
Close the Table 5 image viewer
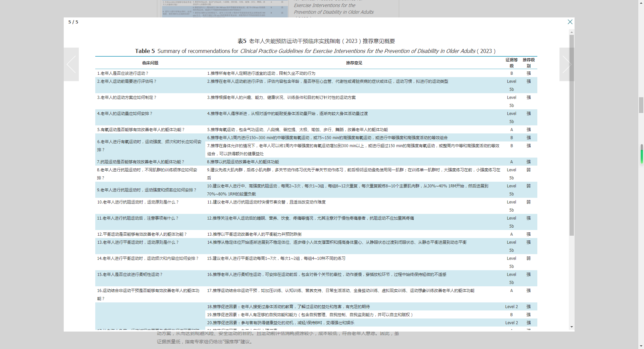570,22
